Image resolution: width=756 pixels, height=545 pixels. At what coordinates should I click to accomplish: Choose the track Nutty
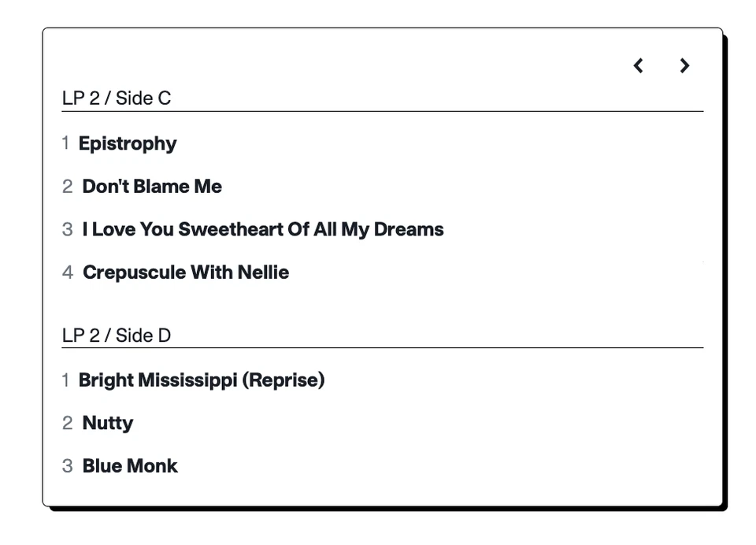coord(108,423)
